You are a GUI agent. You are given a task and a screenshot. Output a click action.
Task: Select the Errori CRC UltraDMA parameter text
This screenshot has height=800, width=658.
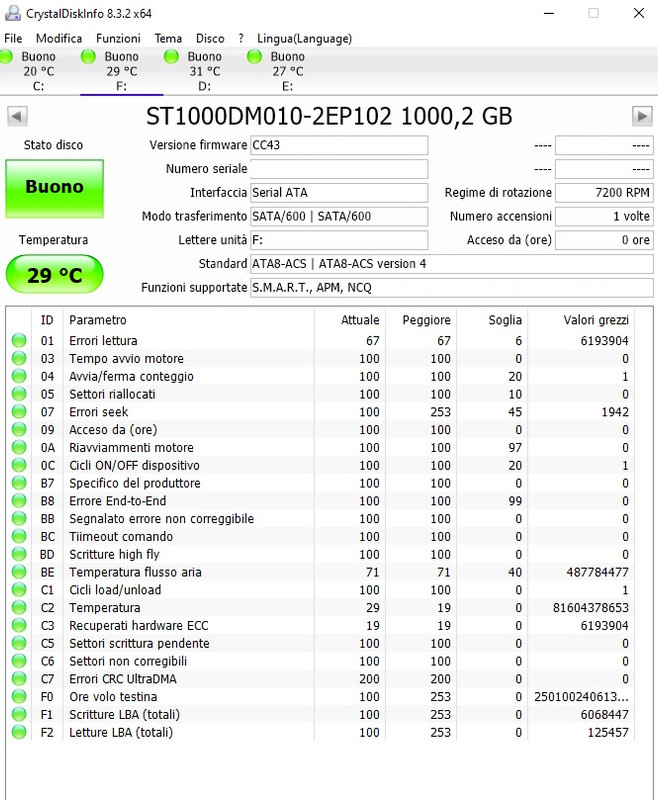pos(123,679)
